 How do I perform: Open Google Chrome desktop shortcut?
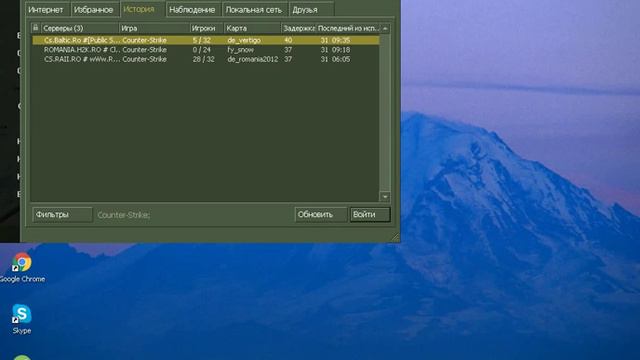[x=22, y=267]
